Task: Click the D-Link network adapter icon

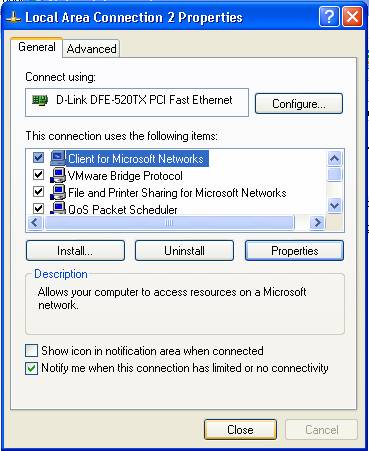Action: [40, 100]
